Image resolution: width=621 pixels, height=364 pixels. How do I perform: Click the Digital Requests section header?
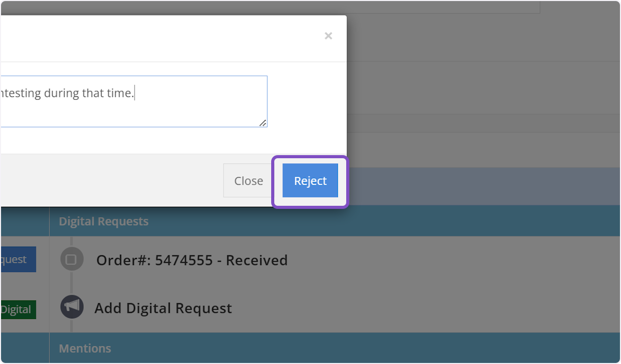point(103,221)
